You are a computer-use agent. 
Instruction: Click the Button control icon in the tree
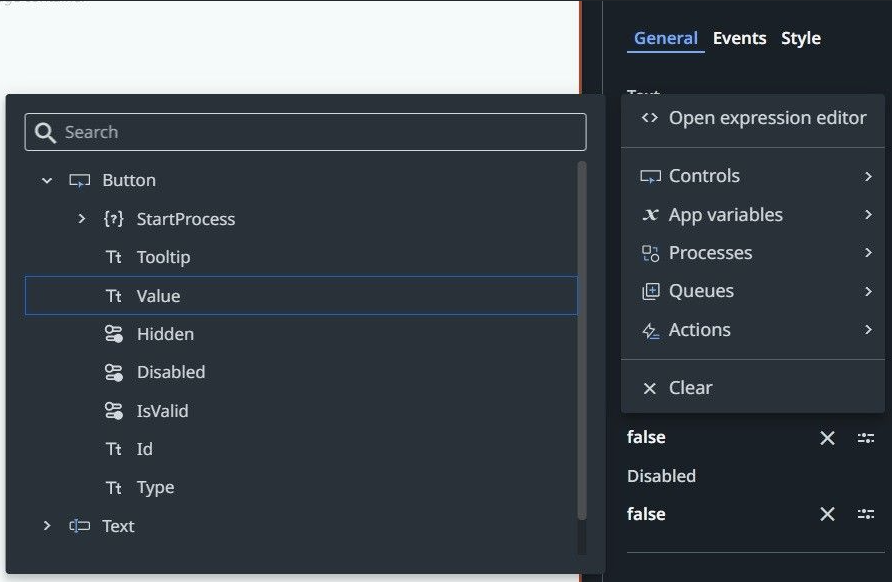pos(79,180)
